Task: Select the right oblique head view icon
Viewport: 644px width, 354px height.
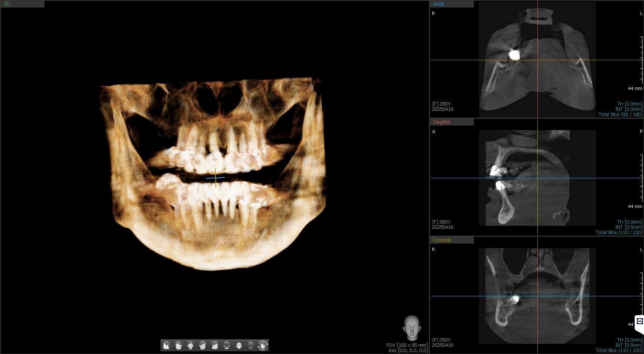Action: pos(179,345)
